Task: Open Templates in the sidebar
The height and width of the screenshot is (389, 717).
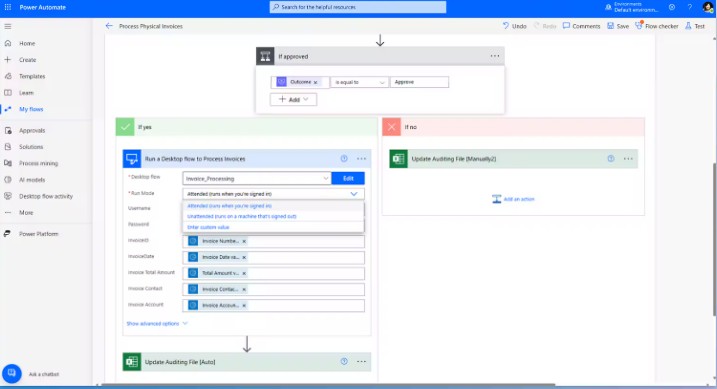Action: (32, 76)
